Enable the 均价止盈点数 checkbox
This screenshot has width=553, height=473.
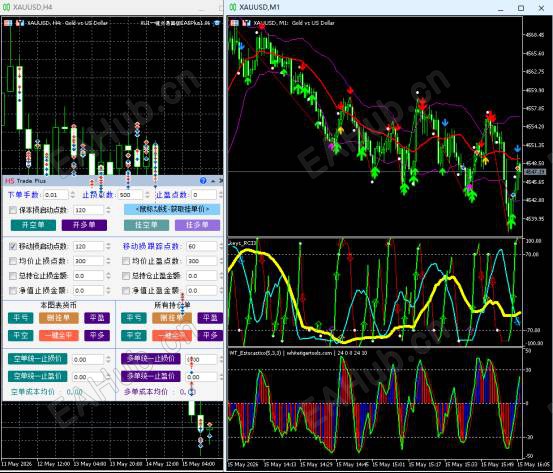pyautogui.click(x=126, y=261)
